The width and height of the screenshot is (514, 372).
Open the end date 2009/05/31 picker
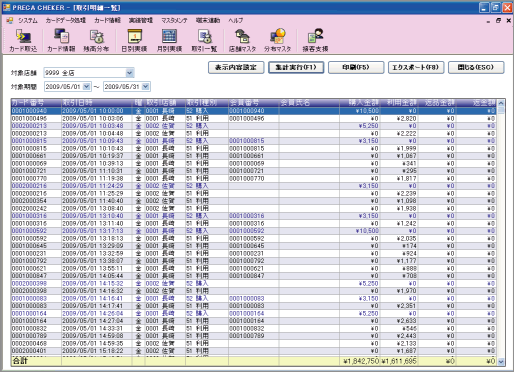pos(146,87)
